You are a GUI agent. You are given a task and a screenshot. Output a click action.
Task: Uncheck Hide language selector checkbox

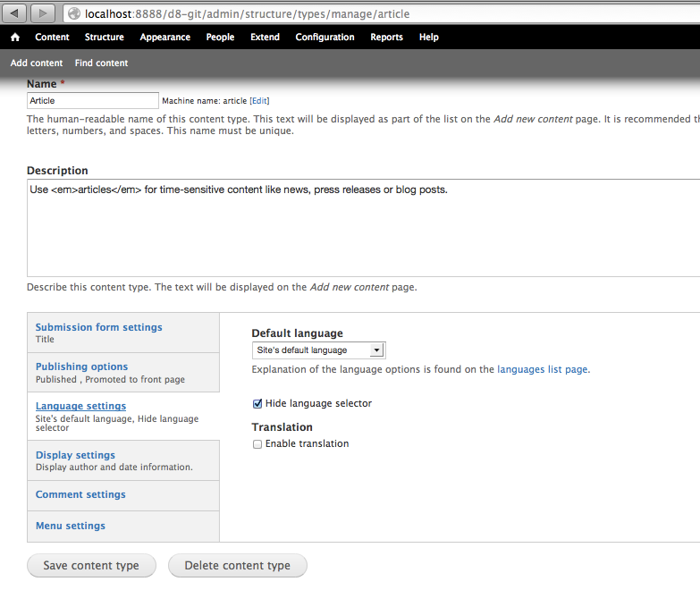pos(258,403)
